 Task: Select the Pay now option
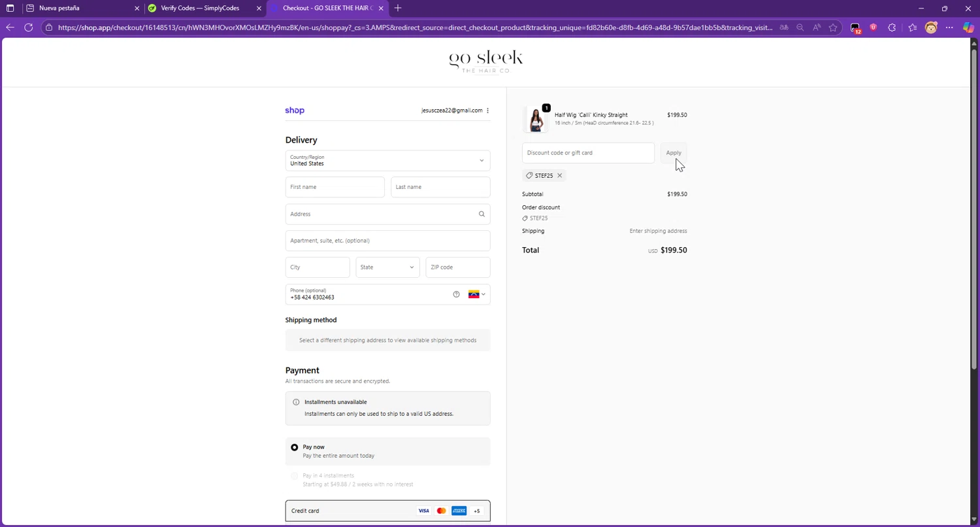tap(295, 447)
